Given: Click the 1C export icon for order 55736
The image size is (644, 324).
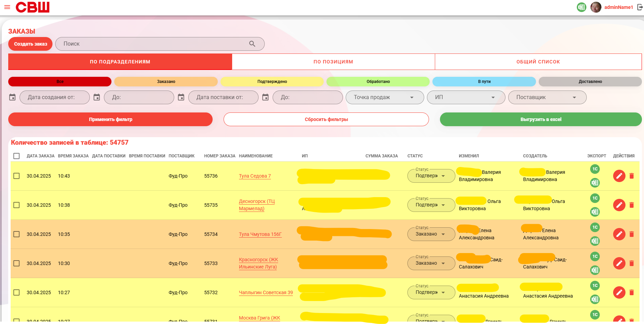Looking at the screenshot, I should (595, 169).
